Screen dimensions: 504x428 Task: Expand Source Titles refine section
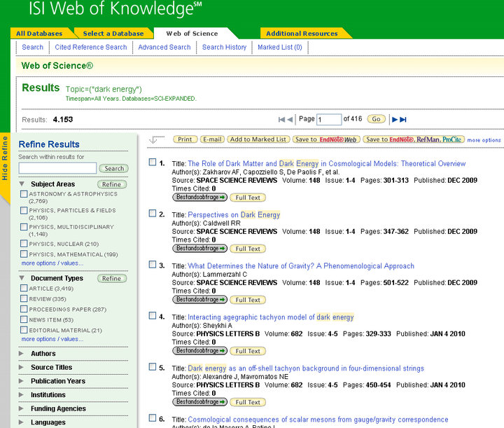21,367
